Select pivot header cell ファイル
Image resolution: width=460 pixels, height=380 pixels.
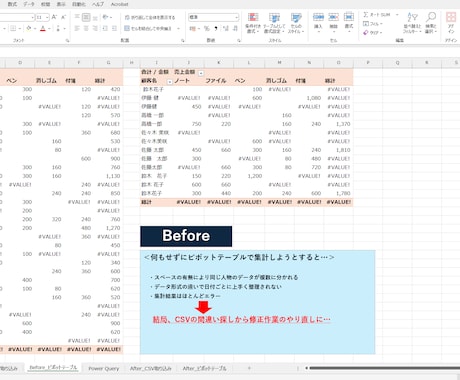216,81
